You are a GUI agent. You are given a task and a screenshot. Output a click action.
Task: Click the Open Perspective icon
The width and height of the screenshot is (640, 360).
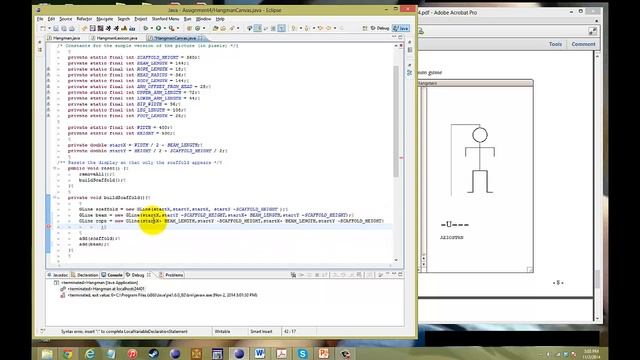pos(364,28)
